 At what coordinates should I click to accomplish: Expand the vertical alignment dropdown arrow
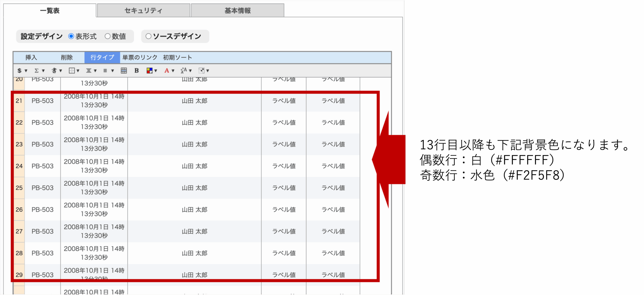pos(112,71)
